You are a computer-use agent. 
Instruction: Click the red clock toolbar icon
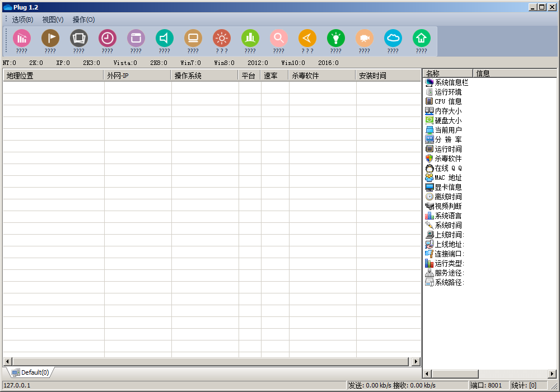pos(107,38)
